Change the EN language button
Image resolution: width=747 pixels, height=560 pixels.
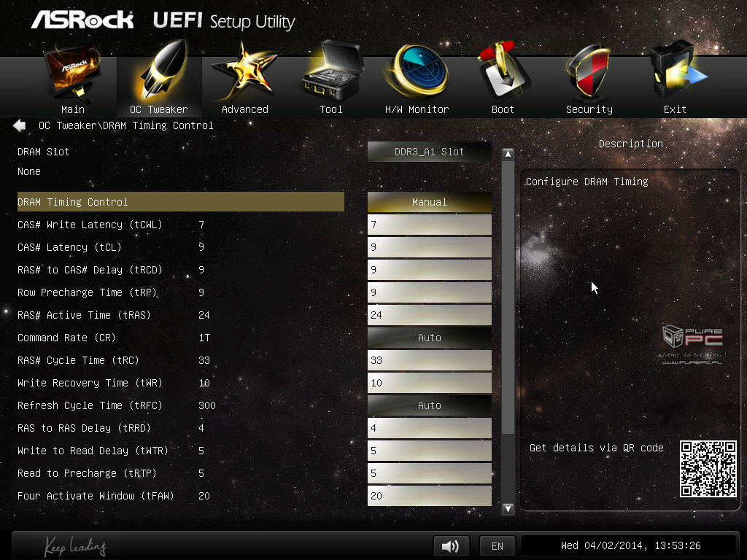point(498,545)
